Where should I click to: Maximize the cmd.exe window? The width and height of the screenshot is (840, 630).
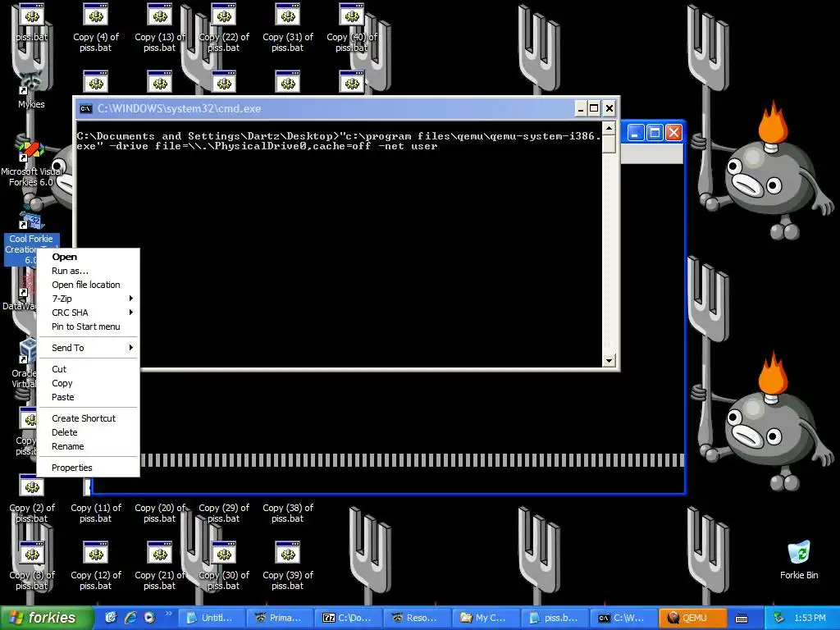(594, 109)
